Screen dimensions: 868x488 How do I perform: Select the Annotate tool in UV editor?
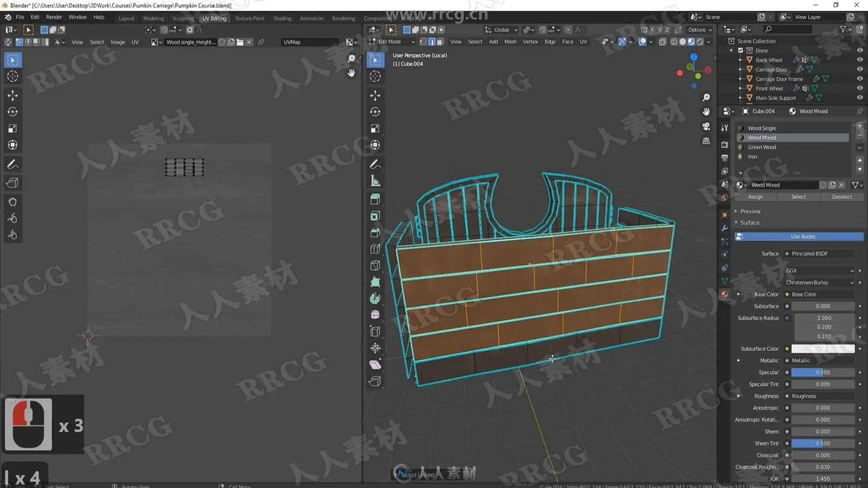pyautogui.click(x=13, y=164)
